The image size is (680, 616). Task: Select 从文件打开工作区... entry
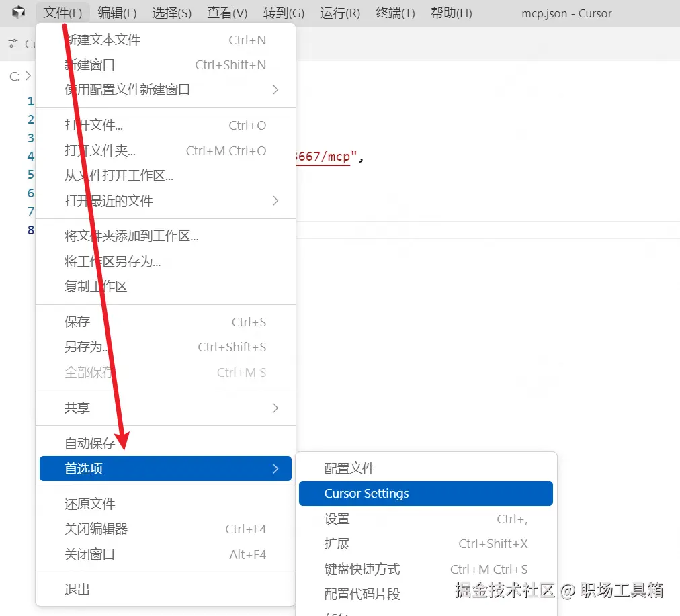[165, 175]
